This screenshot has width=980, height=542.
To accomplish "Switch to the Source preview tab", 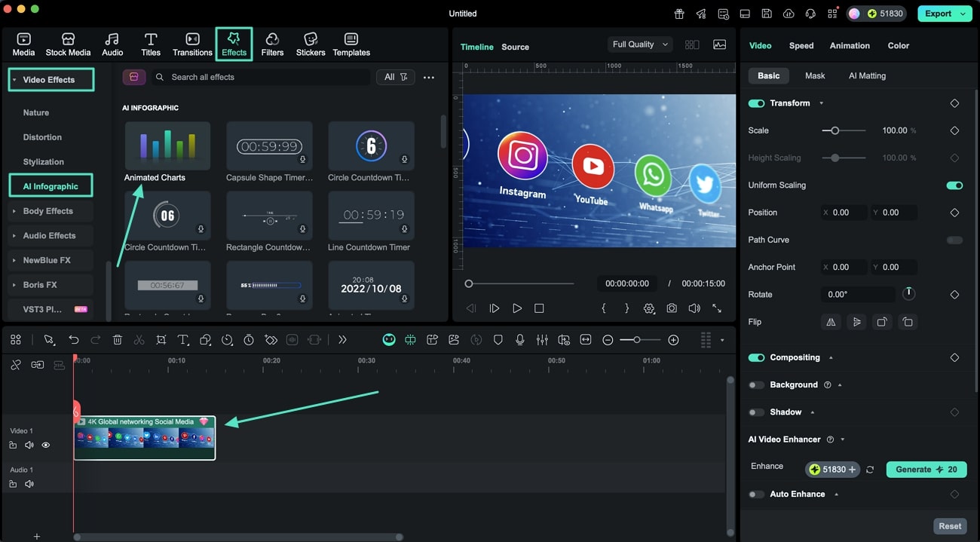I will tap(516, 47).
